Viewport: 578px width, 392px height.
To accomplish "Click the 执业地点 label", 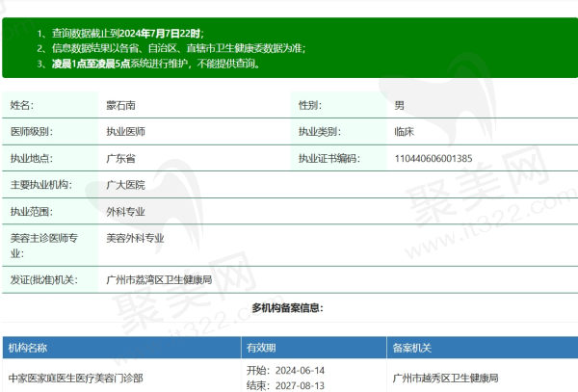I will pos(32,158).
